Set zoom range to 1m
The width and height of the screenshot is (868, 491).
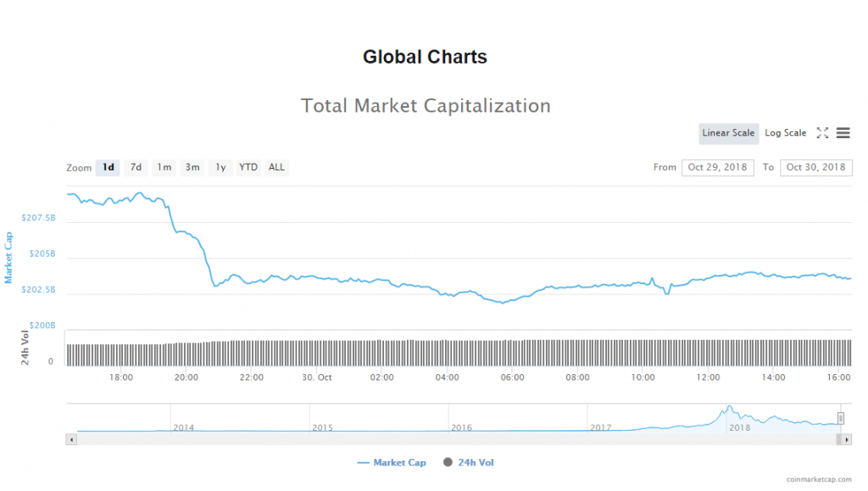tap(164, 167)
